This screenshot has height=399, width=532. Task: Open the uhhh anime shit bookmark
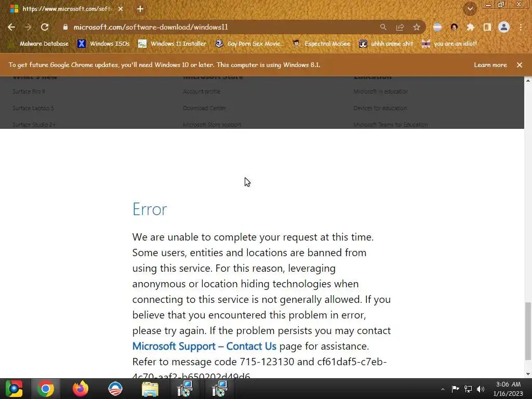(386, 44)
